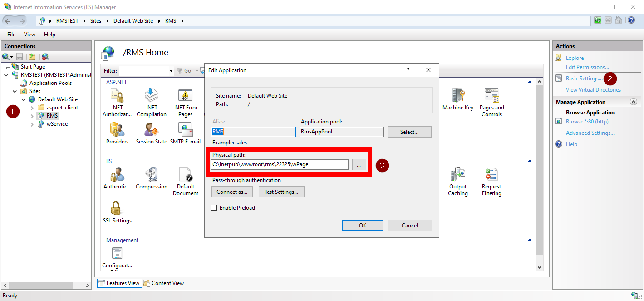
Task: Open the File menu
Action: pyautogui.click(x=11, y=35)
